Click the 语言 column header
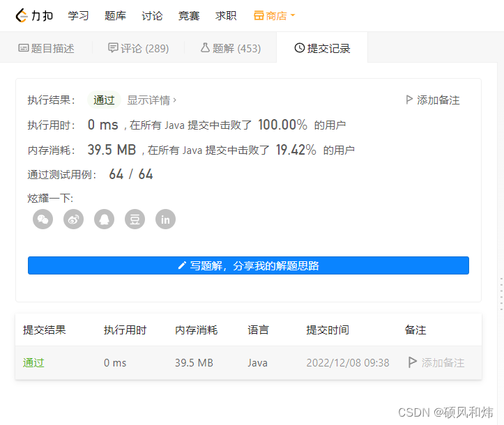Screen dimensions: 504x425 tap(258, 330)
